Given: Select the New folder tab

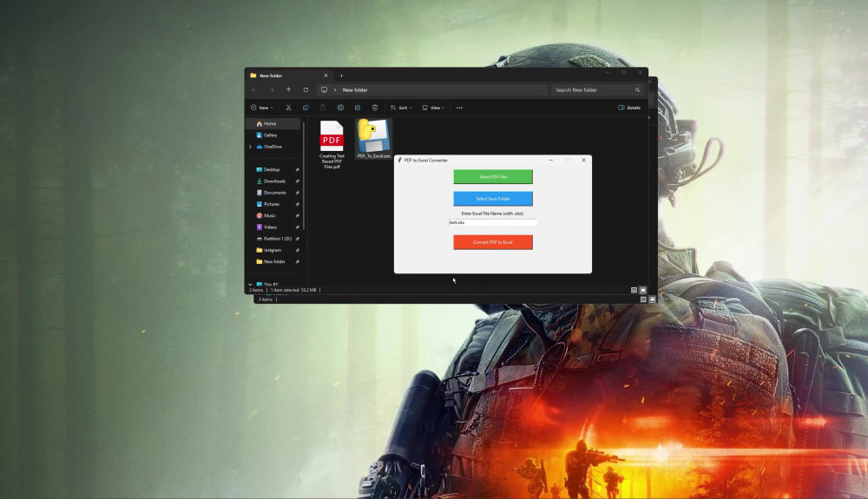Looking at the screenshot, I should tap(289, 76).
